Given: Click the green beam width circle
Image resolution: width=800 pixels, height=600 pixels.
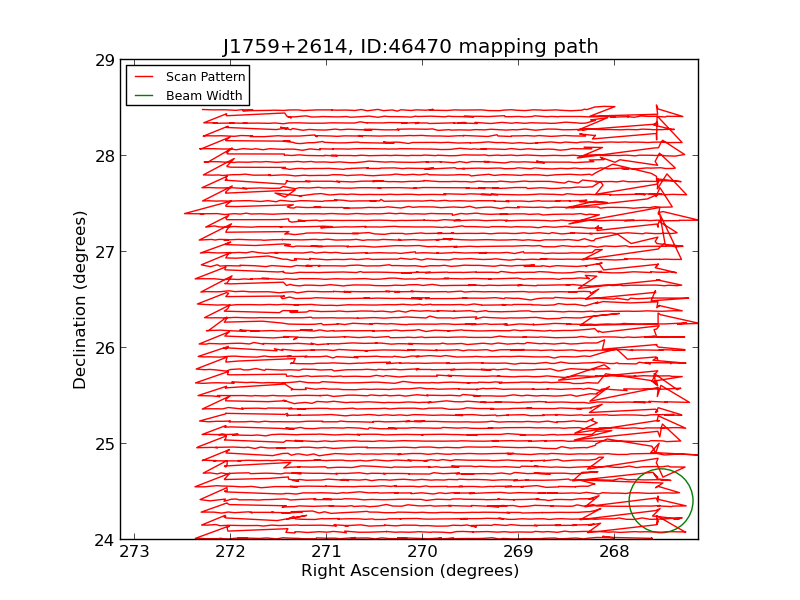Looking at the screenshot, I should point(661,501).
